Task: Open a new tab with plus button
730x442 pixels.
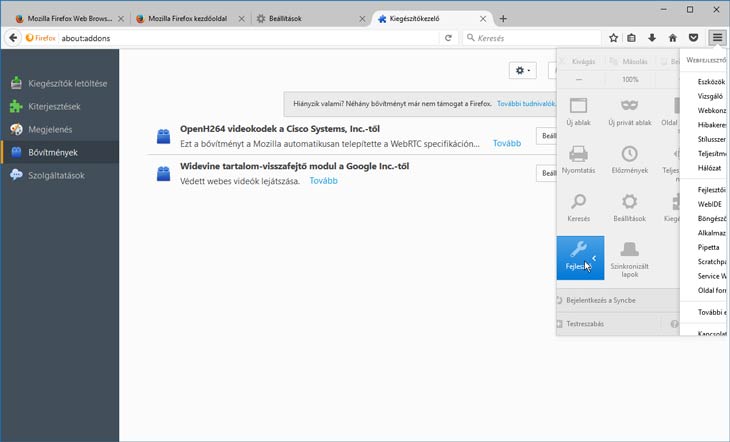Action: click(x=503, y=19)
